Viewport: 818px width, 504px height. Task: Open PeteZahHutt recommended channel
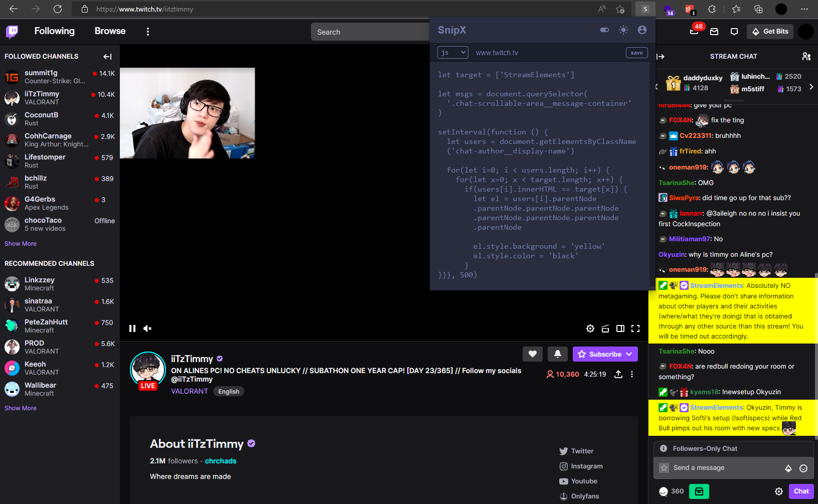[x=60, y=326]
